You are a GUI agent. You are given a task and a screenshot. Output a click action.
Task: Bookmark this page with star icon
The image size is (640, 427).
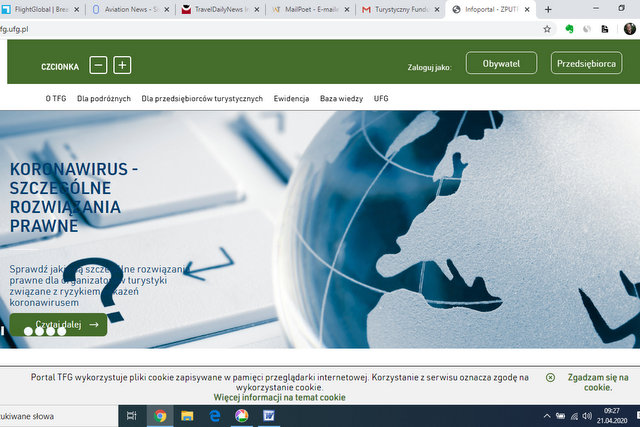[547, 29]
